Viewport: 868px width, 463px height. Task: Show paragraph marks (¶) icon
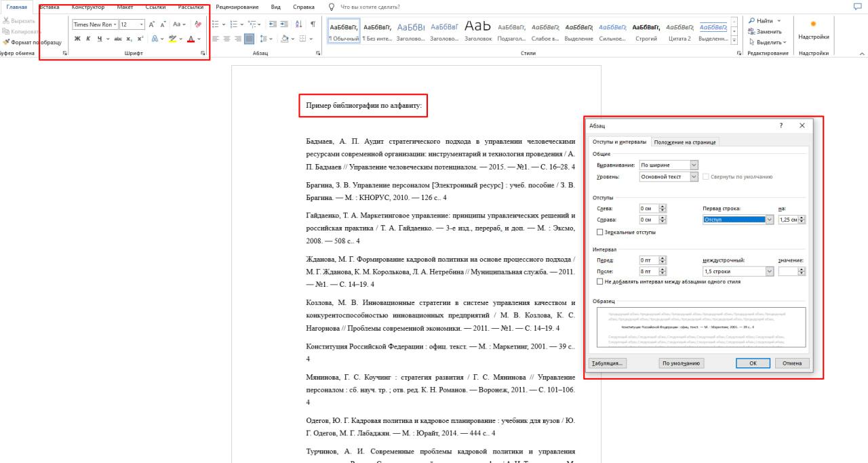pyautogui.click(x=313, y=24)
